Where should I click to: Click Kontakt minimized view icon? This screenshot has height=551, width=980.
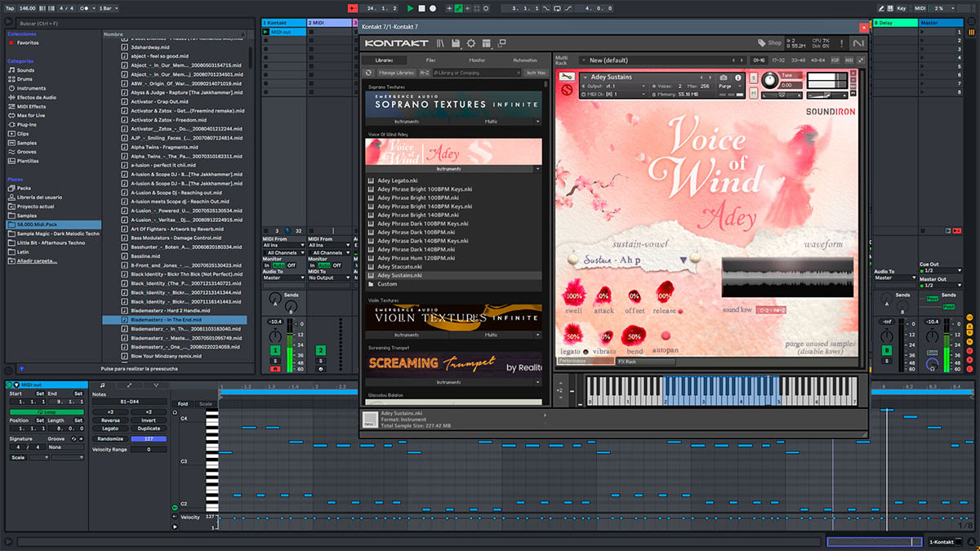pyautogui.click(x=501, y=42)
